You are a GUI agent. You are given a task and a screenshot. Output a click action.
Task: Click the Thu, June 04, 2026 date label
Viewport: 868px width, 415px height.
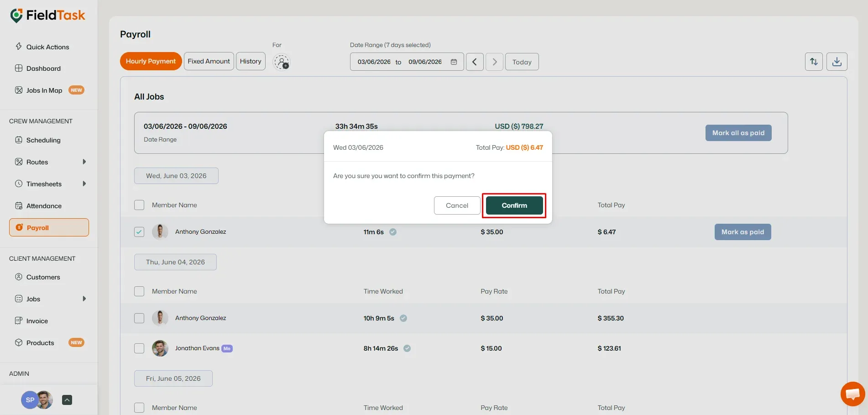(x=175, y=262)
